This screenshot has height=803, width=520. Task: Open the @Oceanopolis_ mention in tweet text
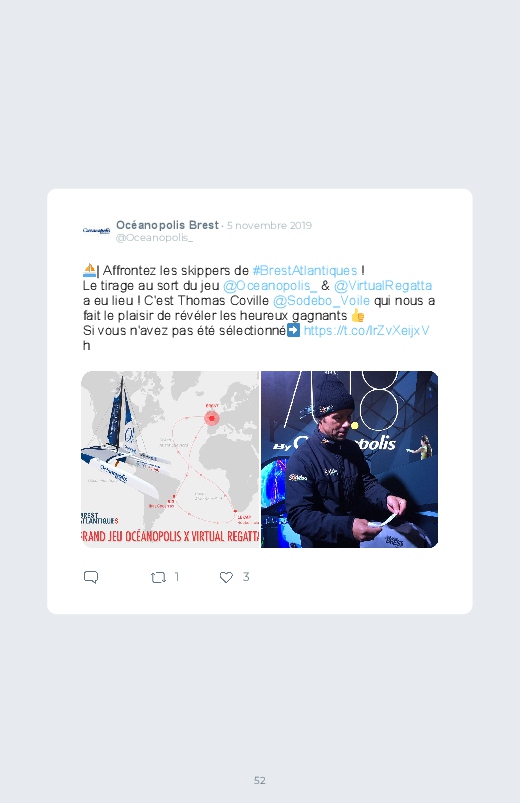(270, 285)
